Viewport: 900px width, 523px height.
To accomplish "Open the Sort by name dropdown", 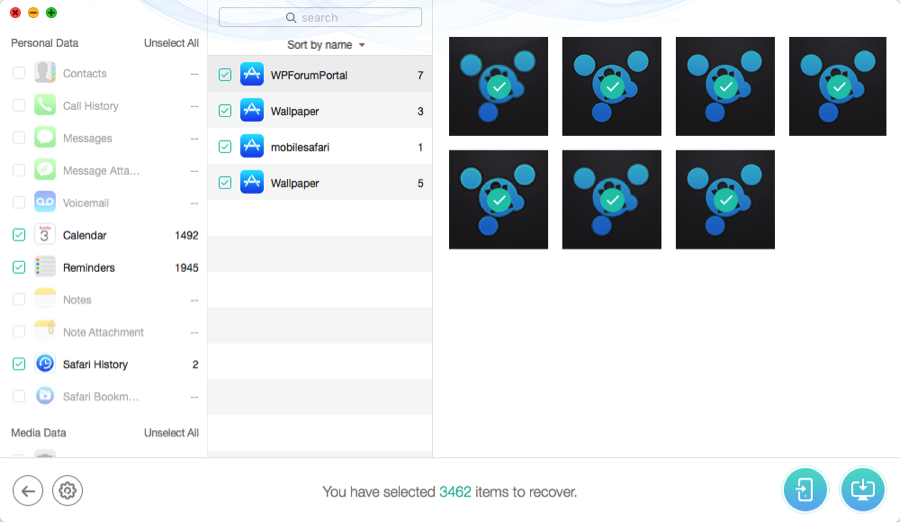I will tap(325, 45).
